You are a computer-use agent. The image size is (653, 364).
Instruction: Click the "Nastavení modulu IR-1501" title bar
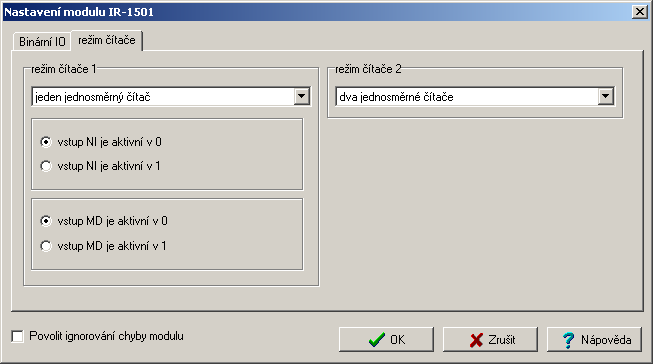[x=317, y=12]
